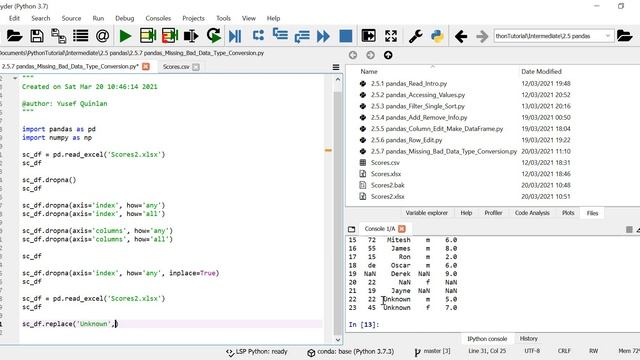Screen dimensions: 640x360
Task: Re-run the last script icon
Action: [213, 36]
